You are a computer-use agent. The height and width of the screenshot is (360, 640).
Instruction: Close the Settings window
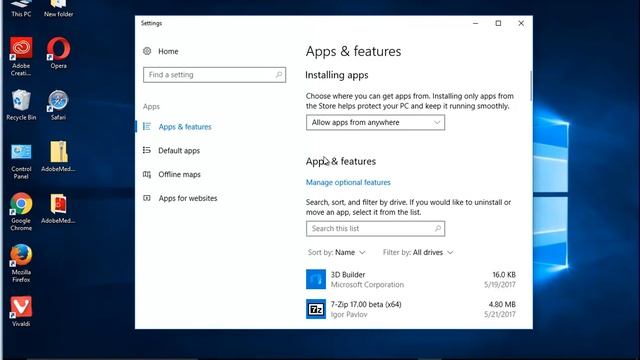click(521, 23)
